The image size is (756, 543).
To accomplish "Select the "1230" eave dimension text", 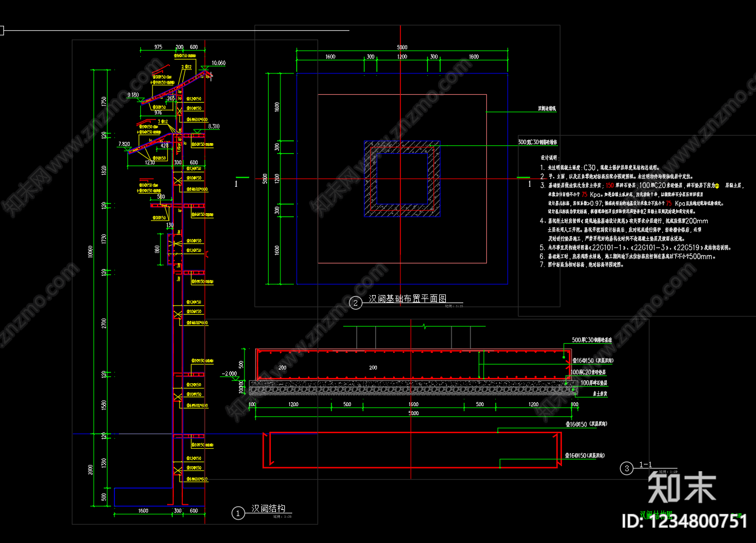I will click(x=150, y=163).
